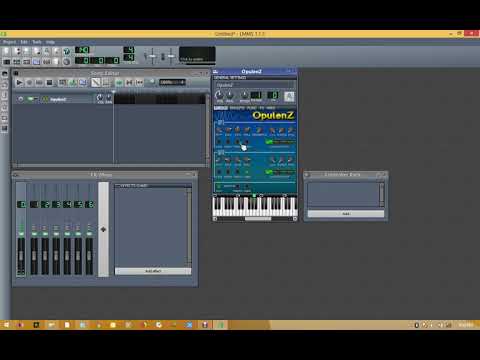Open an existing project file

26,51
